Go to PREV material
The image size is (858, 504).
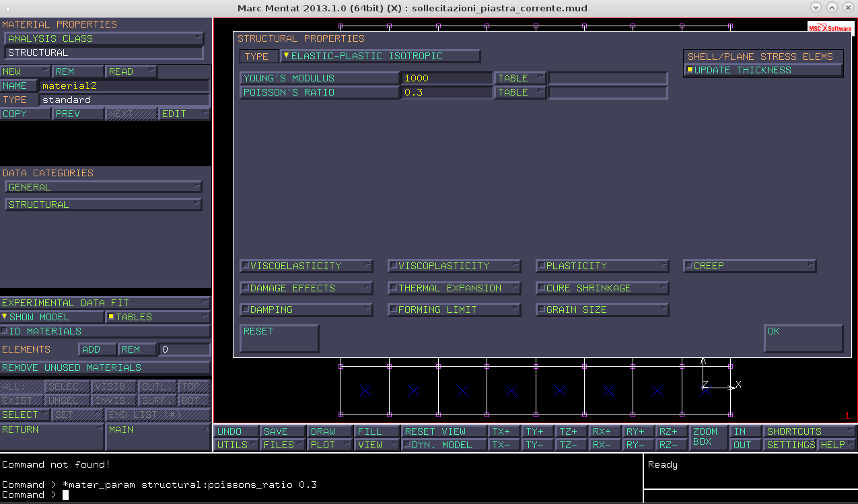click(x=79, y=114)
